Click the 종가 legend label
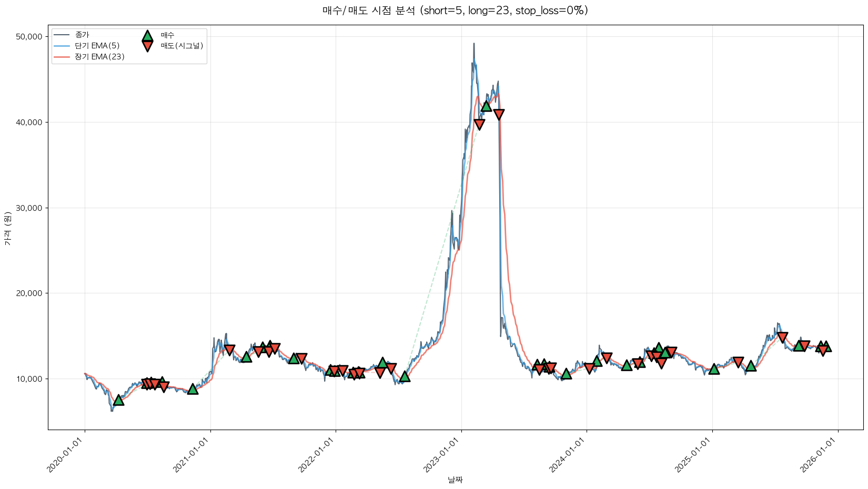868x489 pixels. [82, 35]
